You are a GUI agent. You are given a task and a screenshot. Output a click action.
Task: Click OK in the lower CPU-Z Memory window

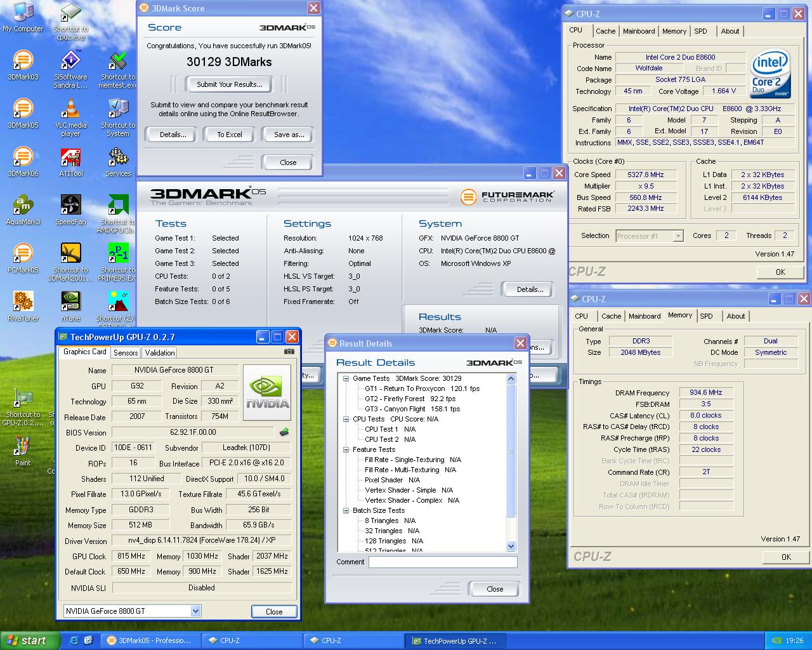786,557
